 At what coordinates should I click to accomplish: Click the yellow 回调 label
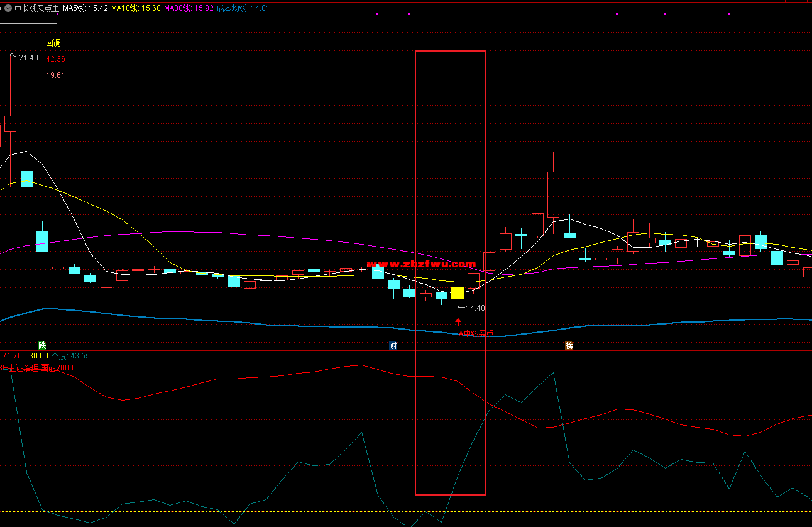tap(53, 43)
